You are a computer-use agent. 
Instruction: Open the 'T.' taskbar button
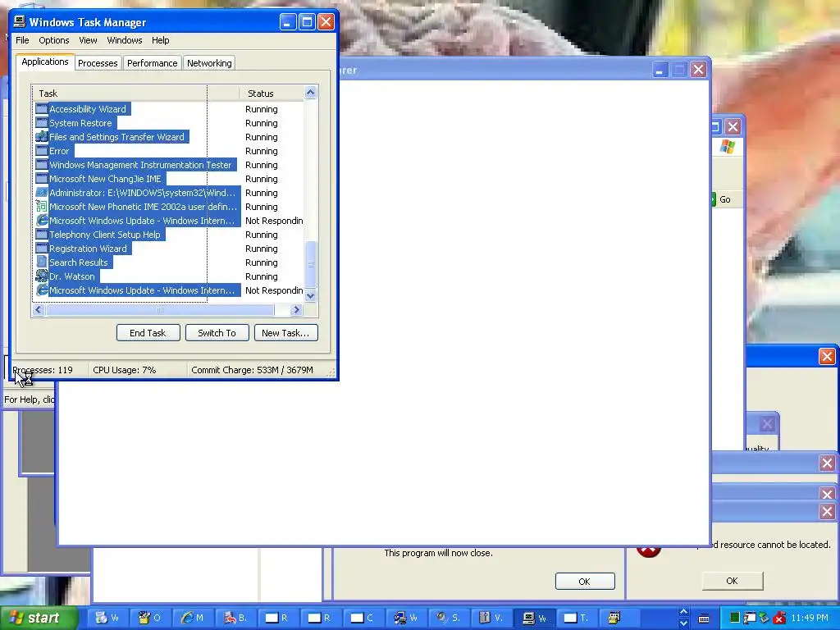[575, 618]
